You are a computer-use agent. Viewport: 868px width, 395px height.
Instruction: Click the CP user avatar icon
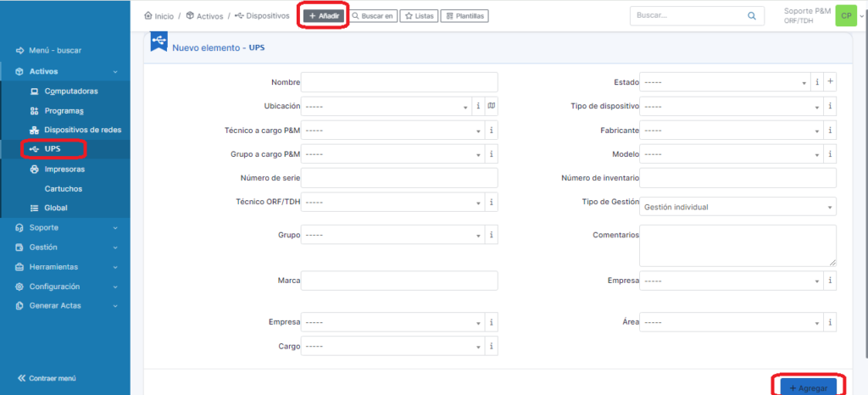[x=845, y=15]
